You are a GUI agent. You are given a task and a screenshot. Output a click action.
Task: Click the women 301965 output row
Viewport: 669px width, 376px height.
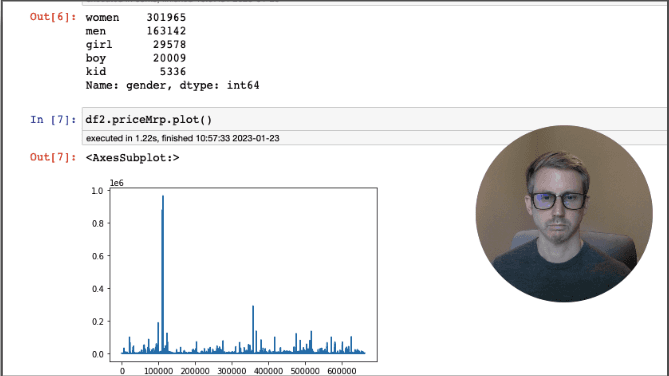pos(136,17)
